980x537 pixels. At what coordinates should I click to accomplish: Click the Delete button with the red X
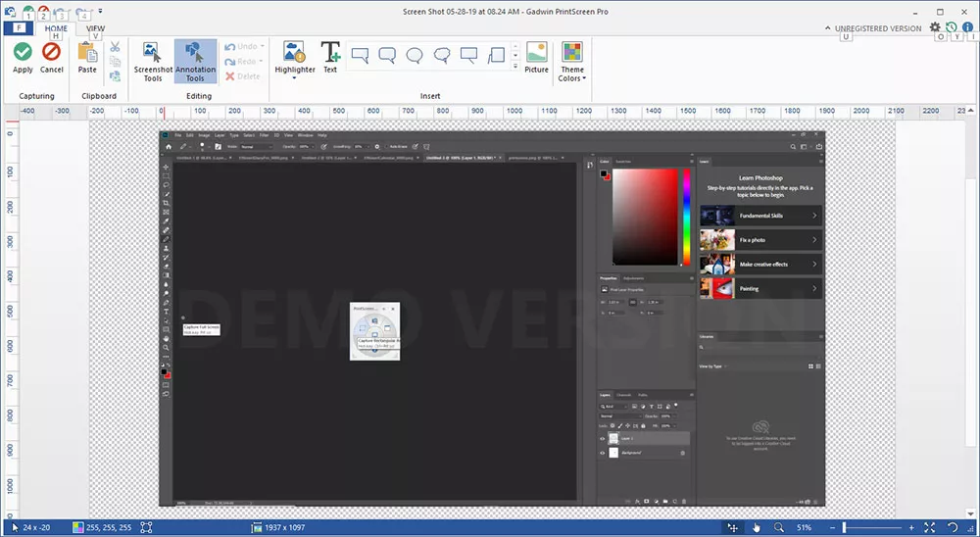(x=242, y=76)
